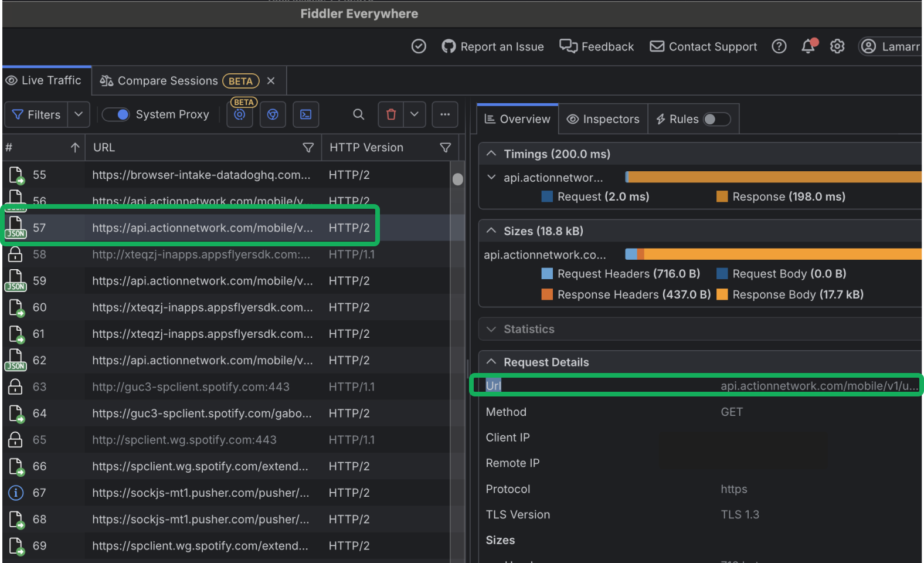
Task: Switch to the Overview tab
Action: (518, 119)
